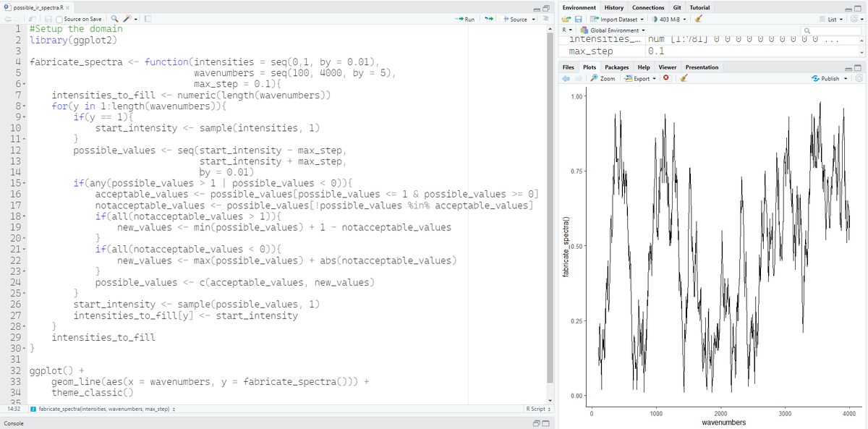868x429 pixels.
Task: Next plot arrow in Plots pane
Action: [579, 78]
